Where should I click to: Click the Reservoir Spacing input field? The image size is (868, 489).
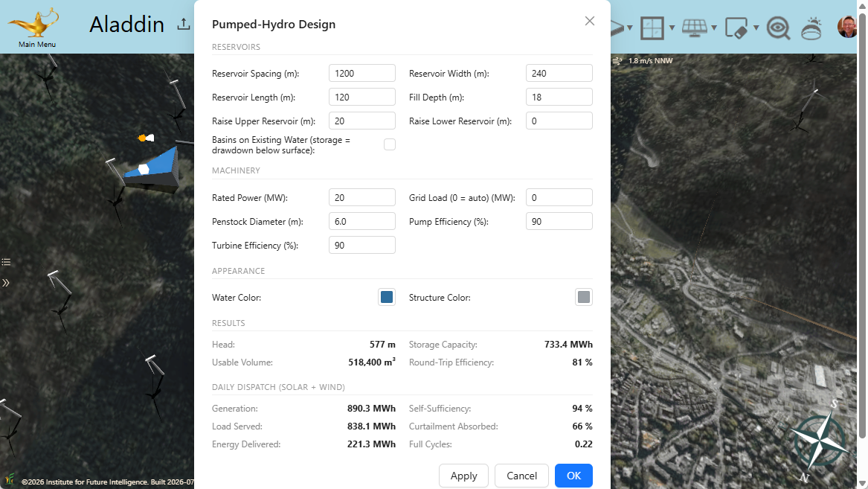coord(362,73)
